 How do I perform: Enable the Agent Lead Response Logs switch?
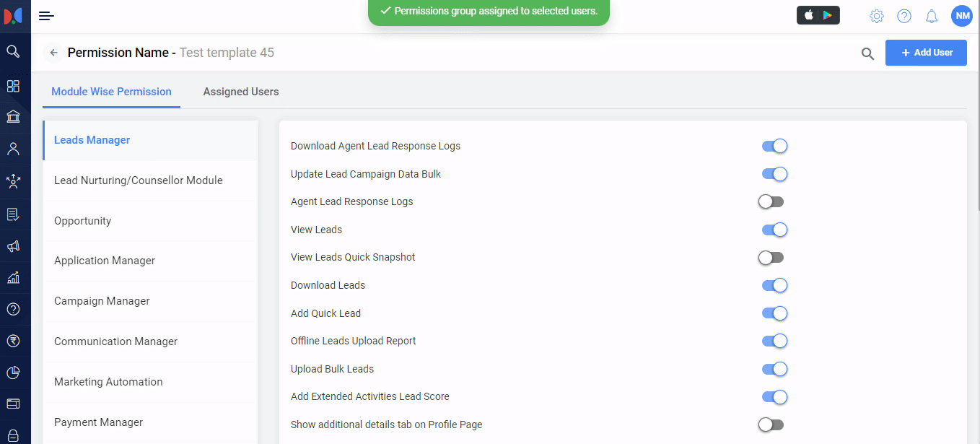[771, 201]
